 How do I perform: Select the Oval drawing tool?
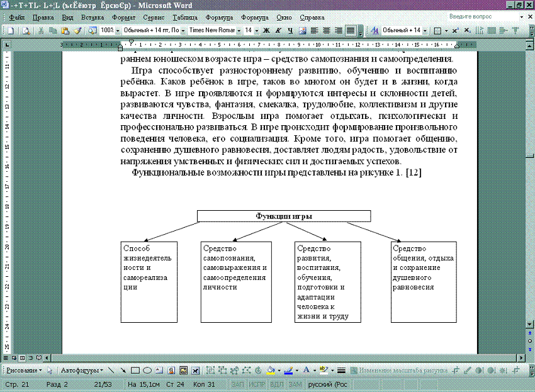click(146, 370)
